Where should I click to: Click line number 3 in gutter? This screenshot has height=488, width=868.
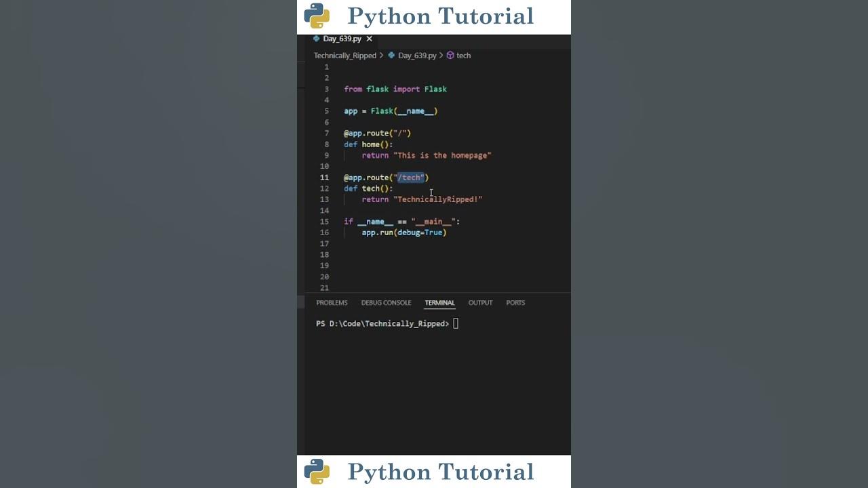(326, 89)
